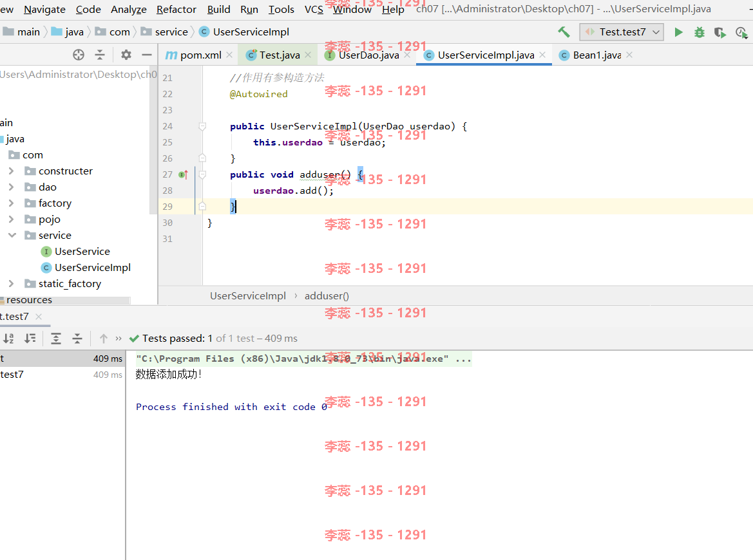Click locate/scroll-from-source target icon
753x560 pixels.
[79, 55]
